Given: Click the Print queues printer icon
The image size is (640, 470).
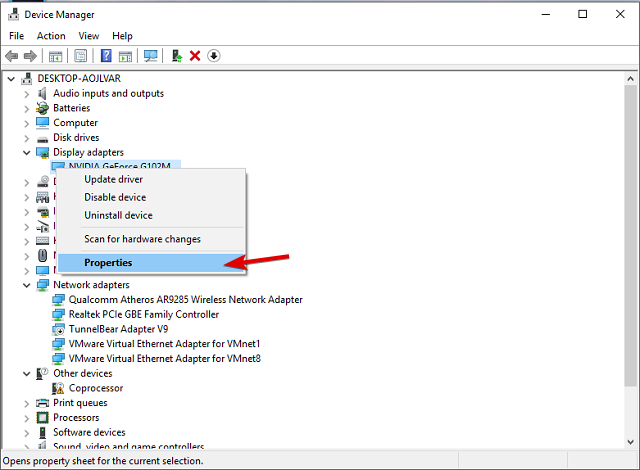Looking at the screenshot, I should (x=42, y=403).
